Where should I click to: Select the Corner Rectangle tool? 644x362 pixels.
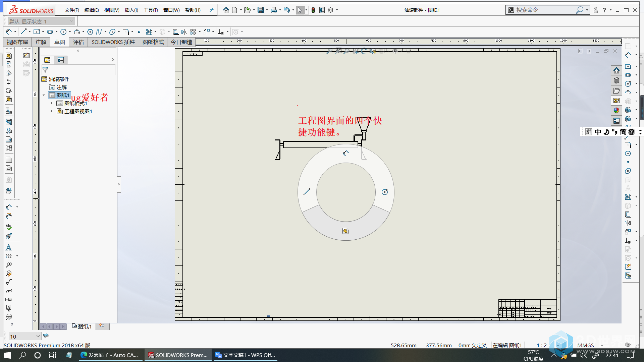tap(37, 32)
